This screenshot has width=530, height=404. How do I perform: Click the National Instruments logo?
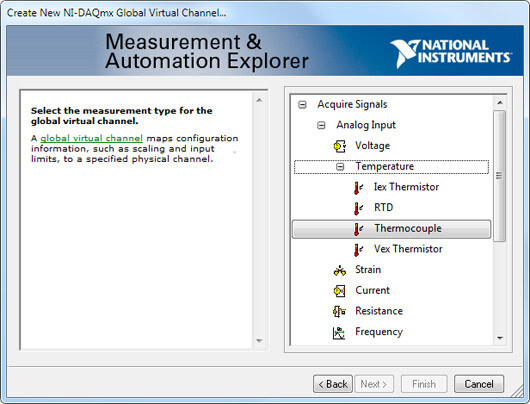pos(451,53)
